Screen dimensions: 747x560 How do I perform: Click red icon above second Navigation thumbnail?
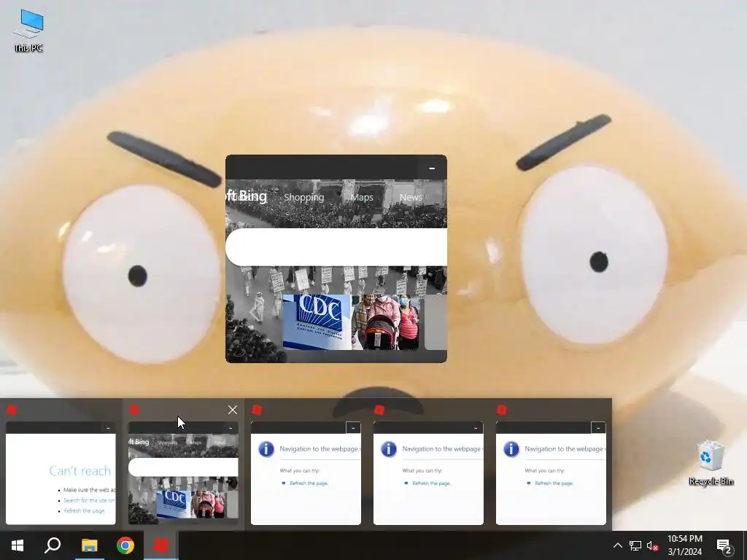tap(379, 410)
